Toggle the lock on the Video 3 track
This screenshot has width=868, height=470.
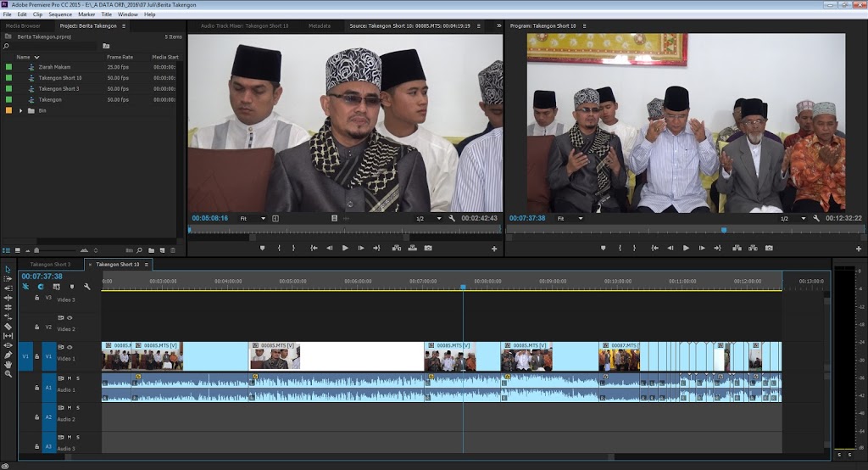36,299
